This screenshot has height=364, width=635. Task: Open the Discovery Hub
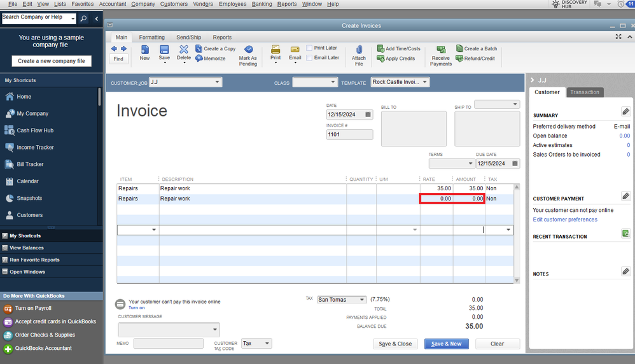(569, 4)
